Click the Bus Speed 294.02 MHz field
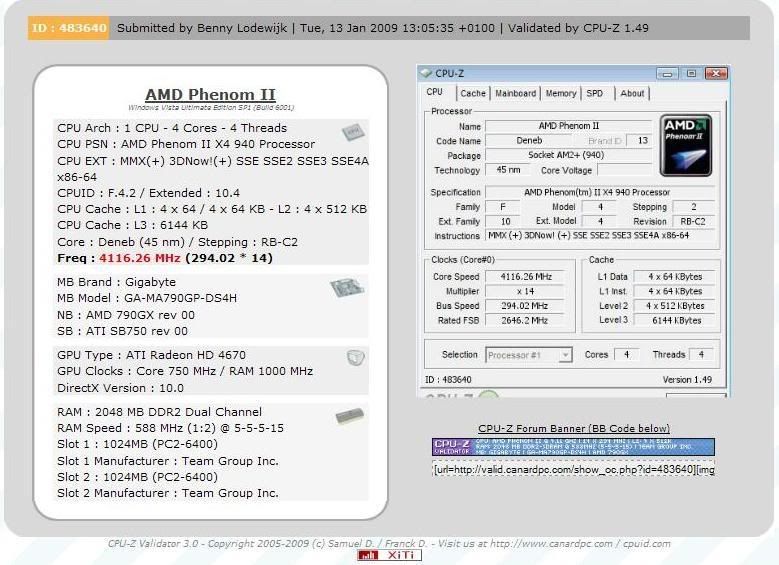 click(x=525, y=306)
